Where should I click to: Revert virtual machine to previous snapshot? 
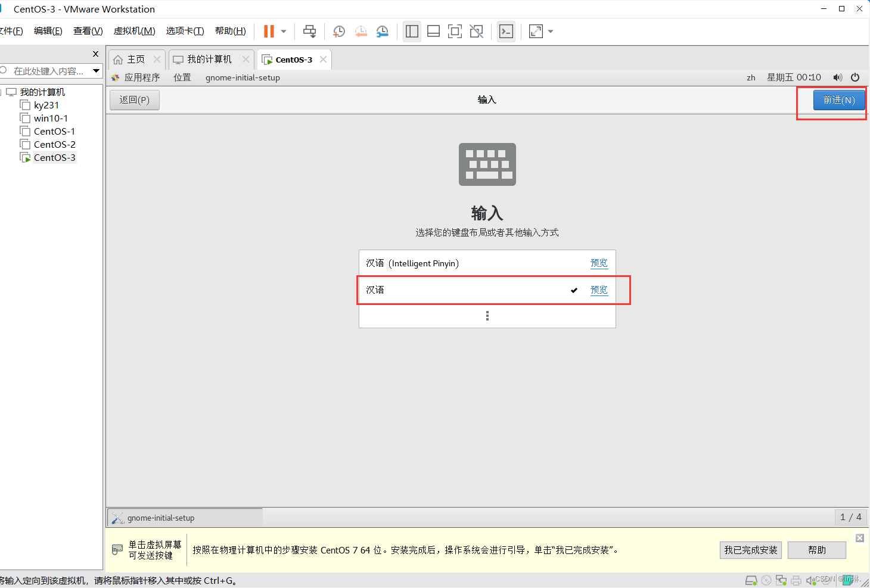[x=361, y=32]
